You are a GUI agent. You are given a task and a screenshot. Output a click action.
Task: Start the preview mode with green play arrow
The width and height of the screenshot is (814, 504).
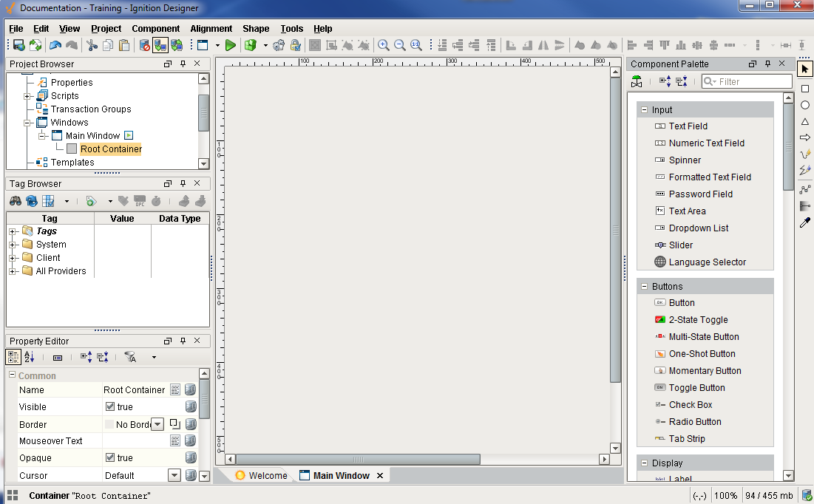231,45
